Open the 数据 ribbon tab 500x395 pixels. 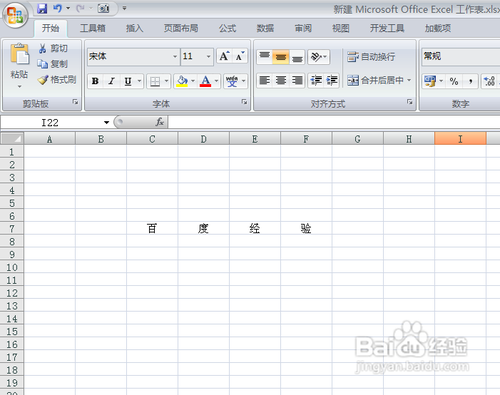coord(265,28)
